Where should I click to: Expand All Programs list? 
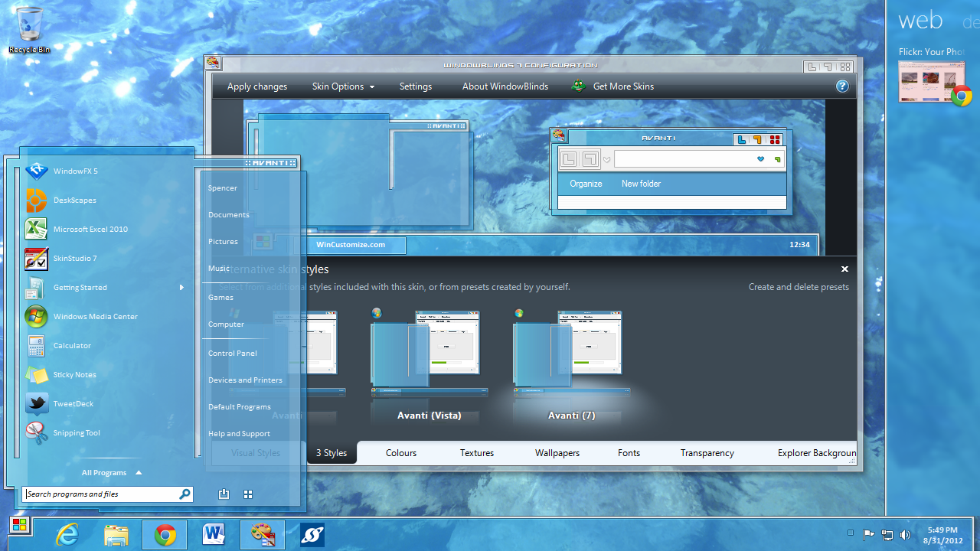tap(112, 473)
